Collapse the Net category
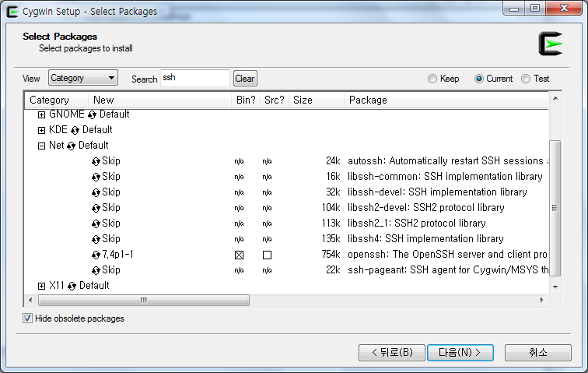Screen dimensions: 588x373 point(42,146)
